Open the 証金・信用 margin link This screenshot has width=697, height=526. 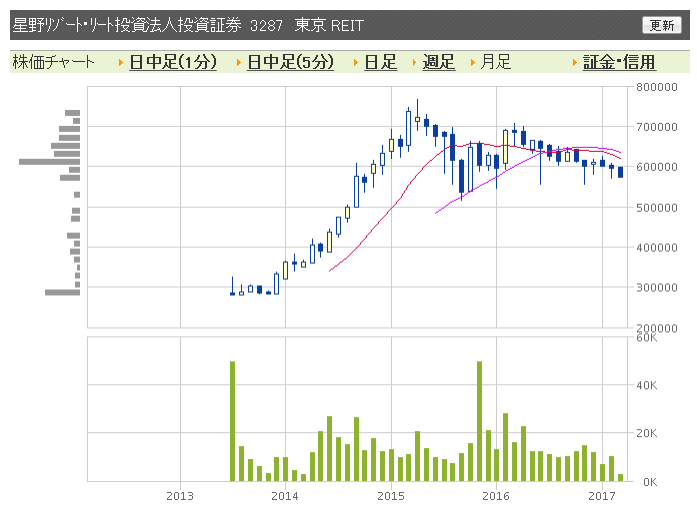(x=619, y=62)
